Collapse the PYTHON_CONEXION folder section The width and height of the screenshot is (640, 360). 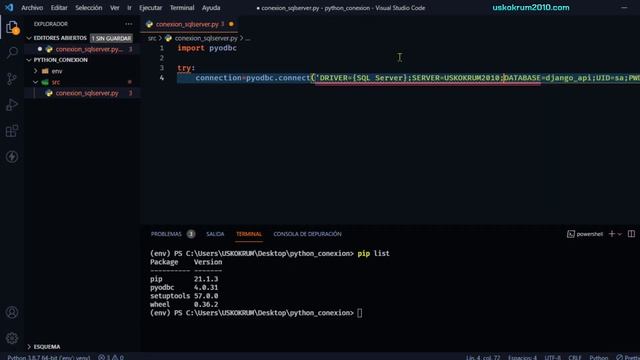(29, 60)
